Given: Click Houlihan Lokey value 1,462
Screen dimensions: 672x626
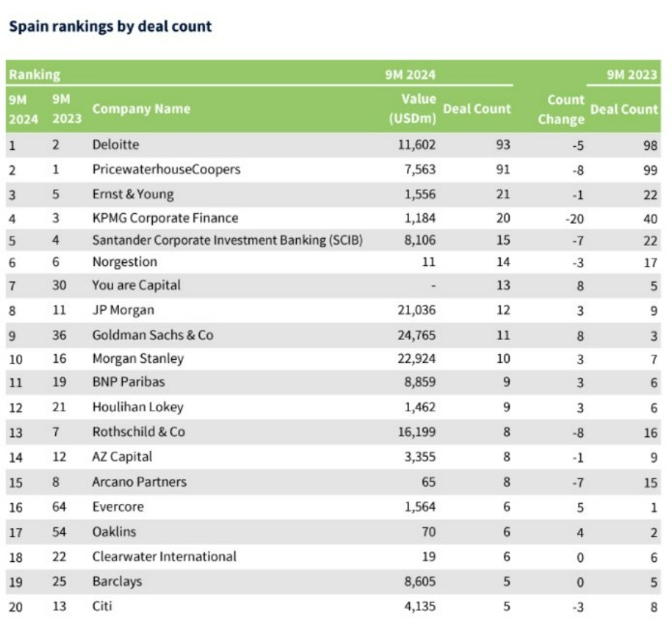Looking at the screenshot, I should pyautogui.click(x=420, y=407).
